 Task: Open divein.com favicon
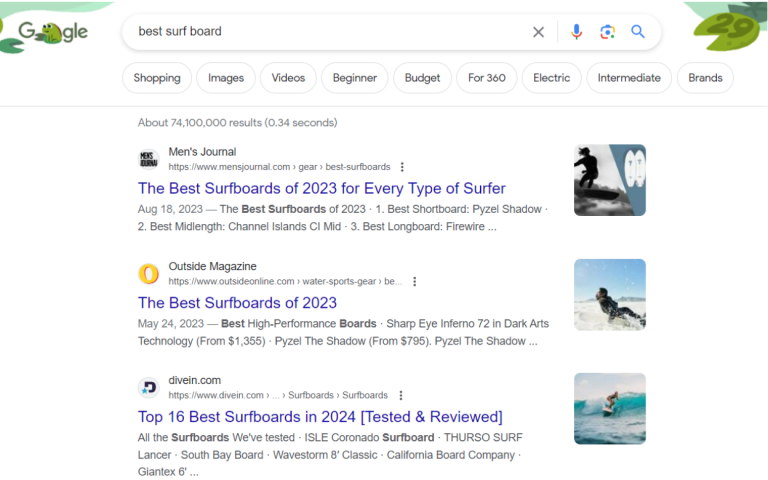(x=148, y=388)
